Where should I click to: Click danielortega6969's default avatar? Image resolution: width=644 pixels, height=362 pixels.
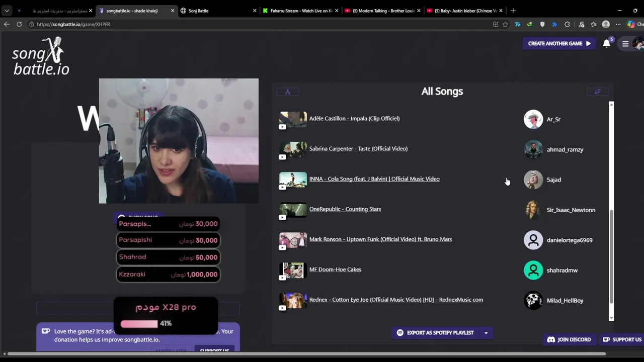[x=533, y=240]
